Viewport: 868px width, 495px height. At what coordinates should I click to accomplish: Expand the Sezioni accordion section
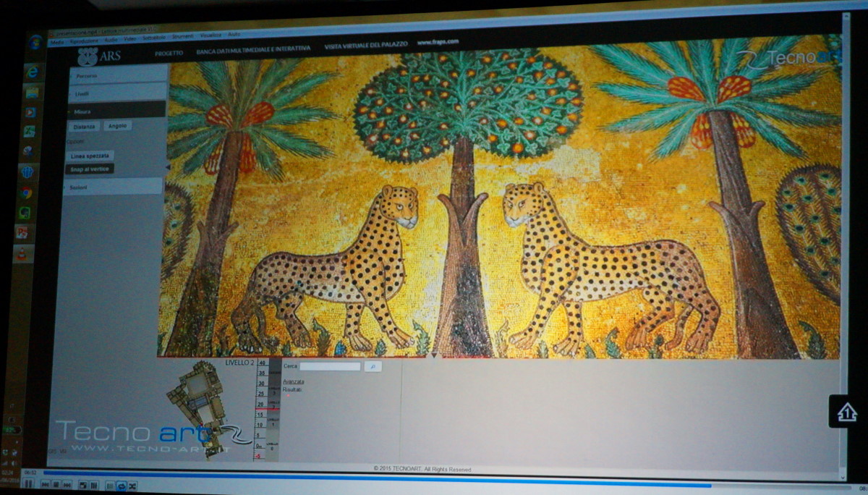pos(114,187)
